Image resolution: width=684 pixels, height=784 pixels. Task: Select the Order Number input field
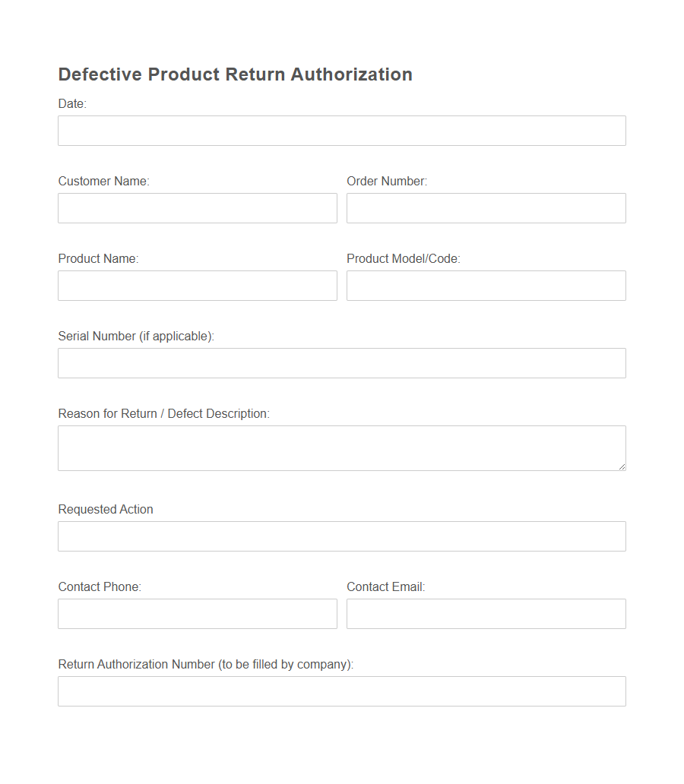[x=486, y=207]
